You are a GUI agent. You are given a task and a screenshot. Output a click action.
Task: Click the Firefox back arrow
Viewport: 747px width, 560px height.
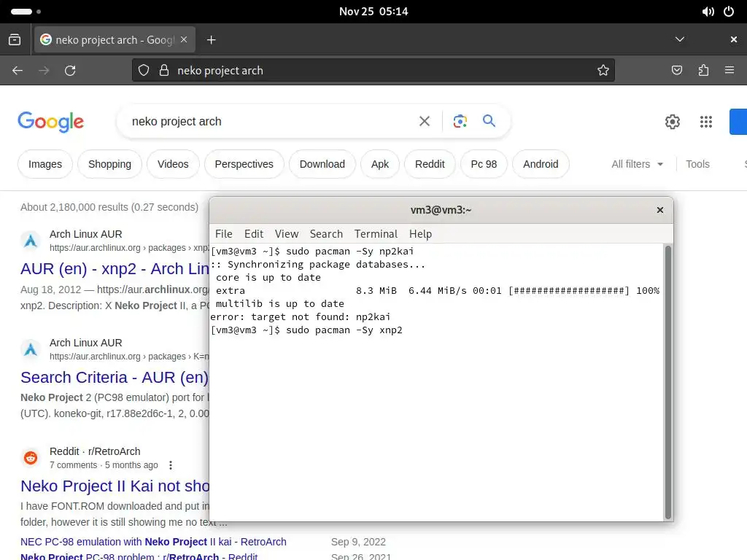(x=18, y=71)
